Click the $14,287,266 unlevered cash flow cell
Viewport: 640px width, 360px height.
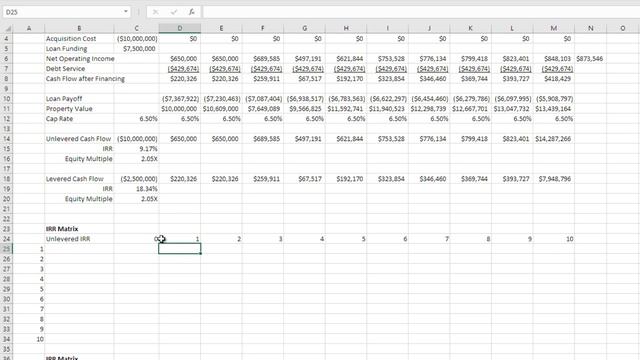[554, 139]
